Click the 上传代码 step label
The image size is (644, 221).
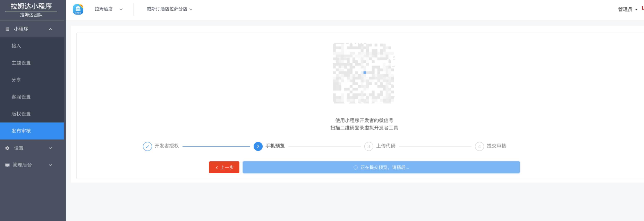click(x=386, y=146)
